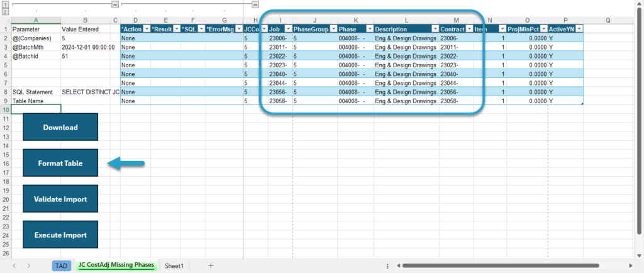Click the Parameter cell in A1
Image resolution: width=644 pixels, height=273 pixels.
pyautogui.click(x=36, y=29)
